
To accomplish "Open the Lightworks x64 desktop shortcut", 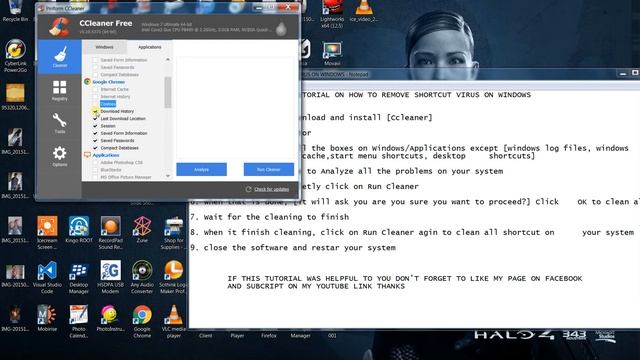I will [332, 14].
